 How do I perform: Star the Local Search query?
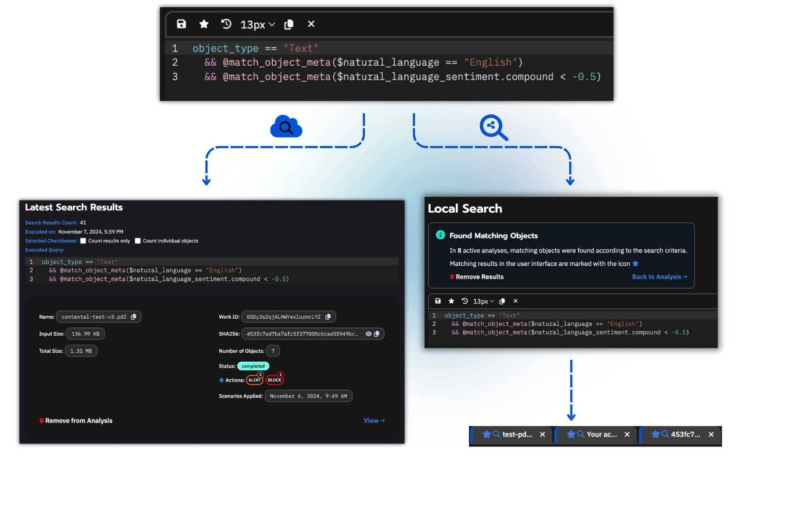point(451,301)
